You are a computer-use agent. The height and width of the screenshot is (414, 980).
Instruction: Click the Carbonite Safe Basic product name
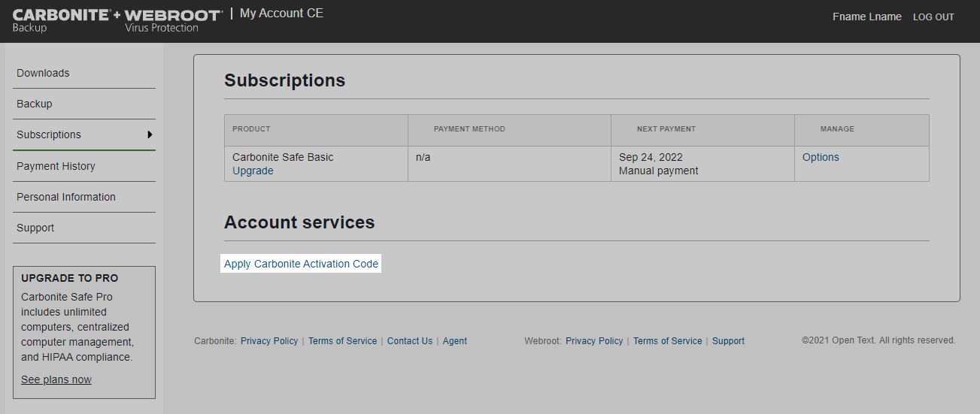coord(283,157)
